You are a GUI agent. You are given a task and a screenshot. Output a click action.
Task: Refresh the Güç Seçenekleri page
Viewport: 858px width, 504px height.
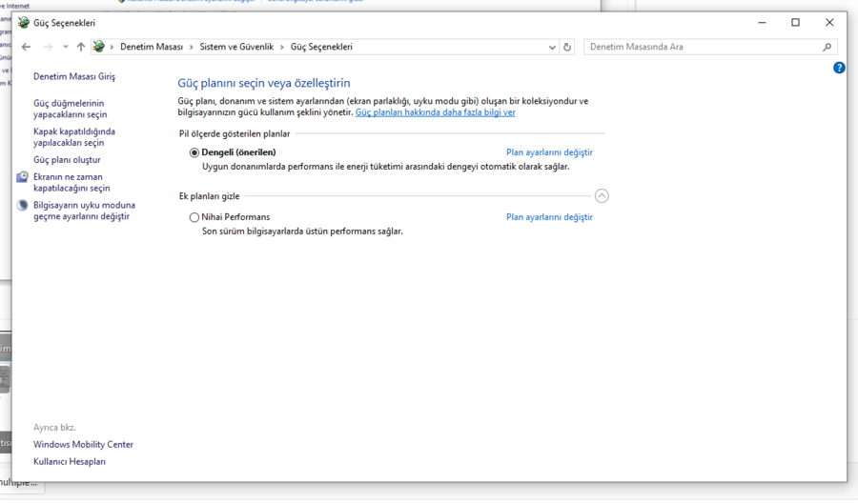click(567, 48)
